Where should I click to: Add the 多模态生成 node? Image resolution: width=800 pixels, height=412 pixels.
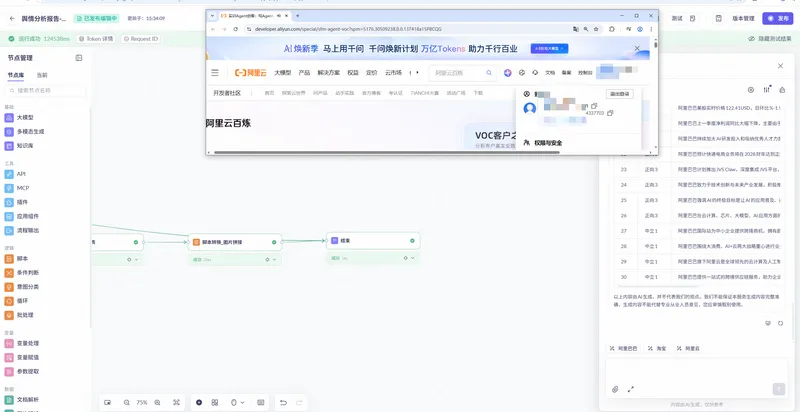click(30, 132)
